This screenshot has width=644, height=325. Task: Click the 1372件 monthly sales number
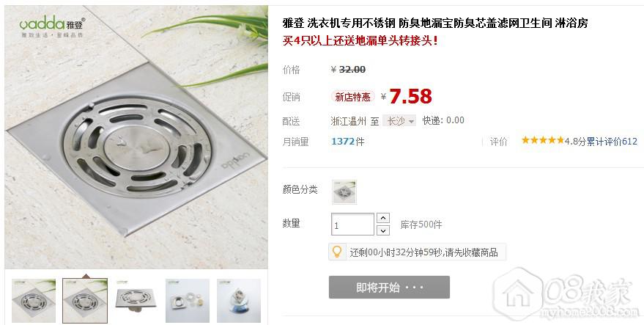(347, 142)
